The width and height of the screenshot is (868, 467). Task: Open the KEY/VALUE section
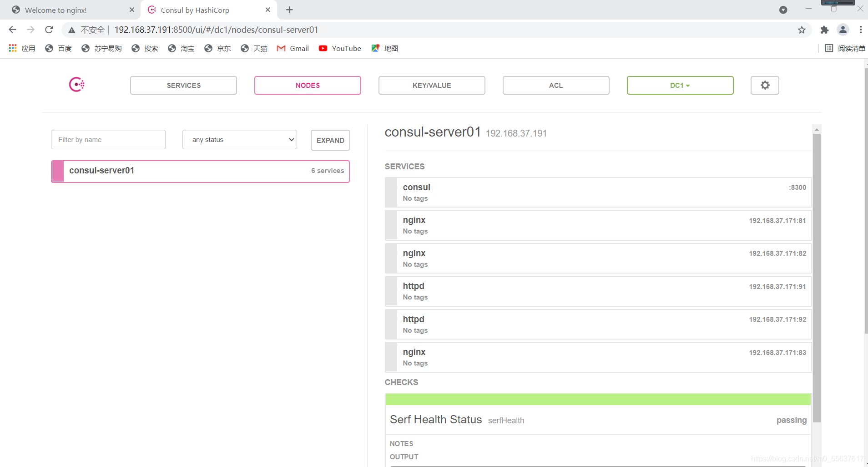coord(432,85)
